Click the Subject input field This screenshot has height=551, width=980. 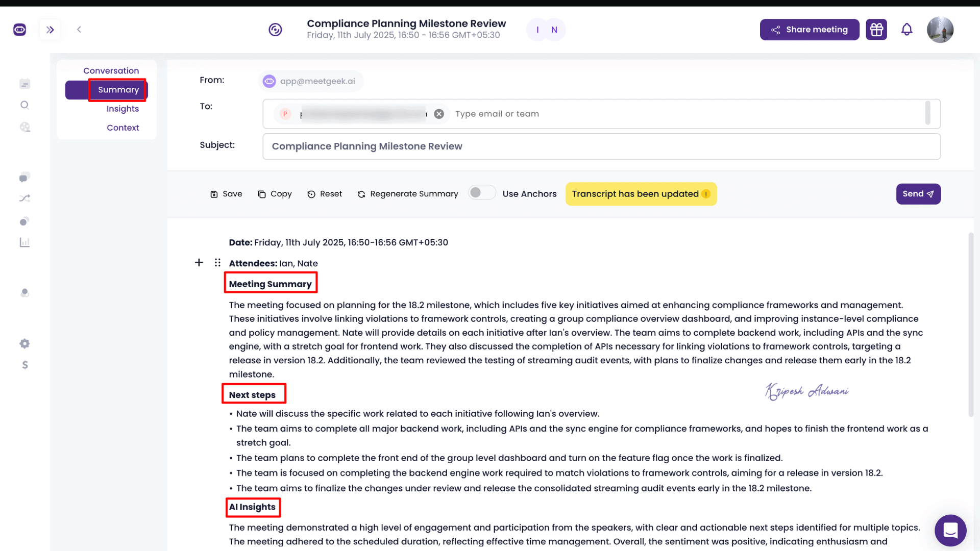[601, 146]
